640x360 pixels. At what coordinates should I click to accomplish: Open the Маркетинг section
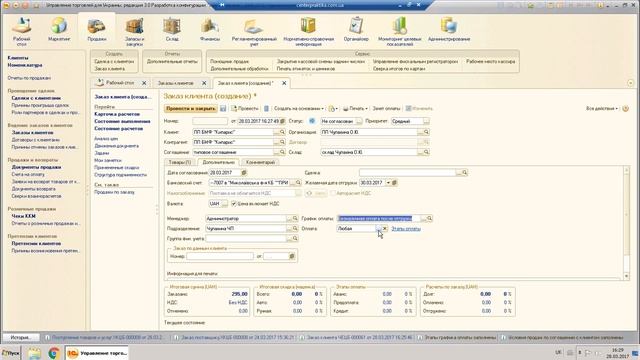59,29
